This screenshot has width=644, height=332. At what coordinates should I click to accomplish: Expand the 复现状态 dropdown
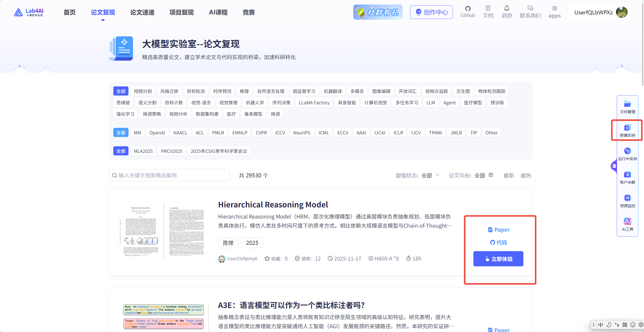pyautogui.click(x=430, y=175)
